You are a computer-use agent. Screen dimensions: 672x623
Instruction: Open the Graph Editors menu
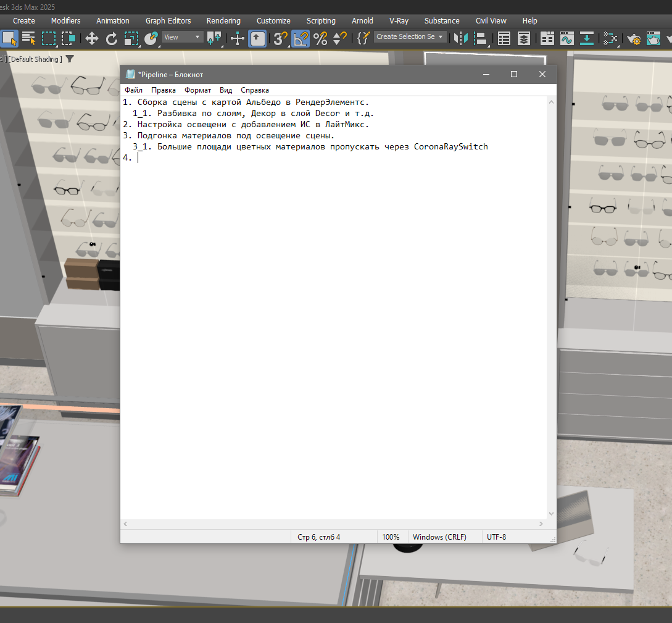168,20
